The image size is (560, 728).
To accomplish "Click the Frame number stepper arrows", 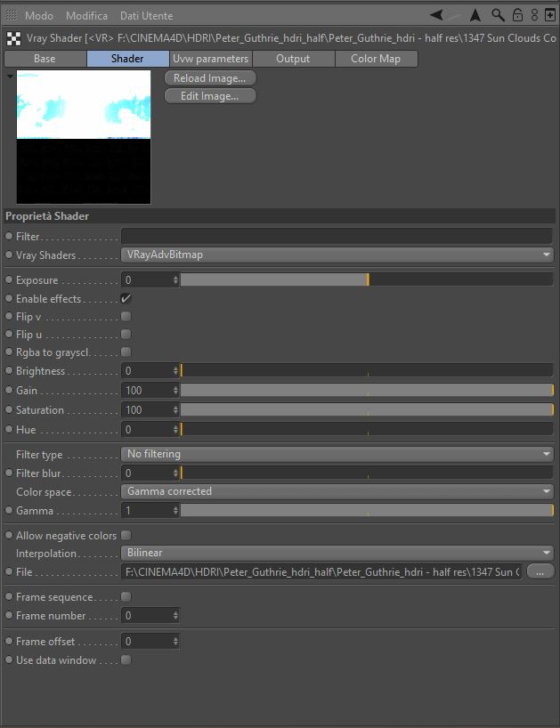I will click(x=175, y=615).
